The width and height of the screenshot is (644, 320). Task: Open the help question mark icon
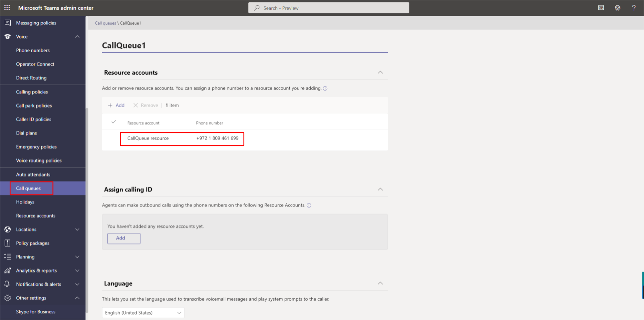click(634, 8)
